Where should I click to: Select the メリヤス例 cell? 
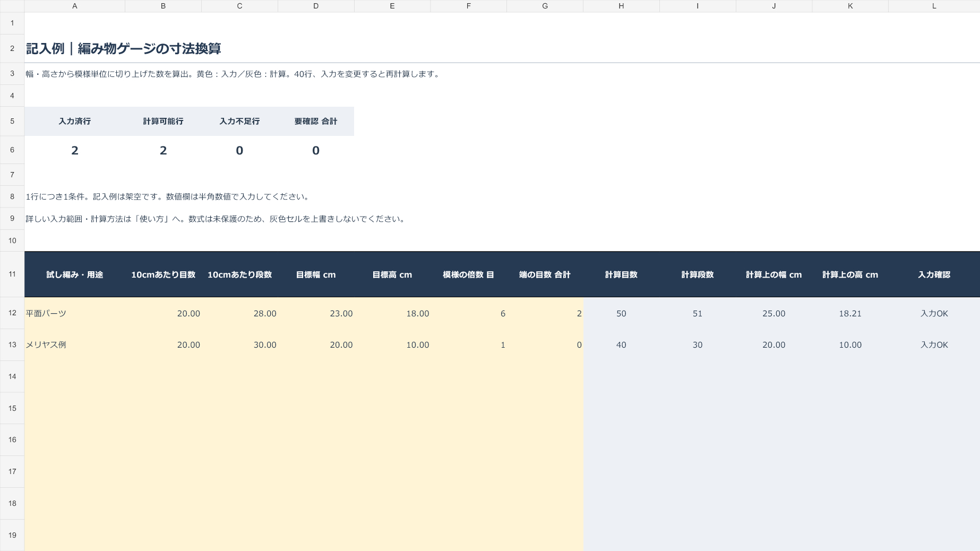(x=74, y=345)
